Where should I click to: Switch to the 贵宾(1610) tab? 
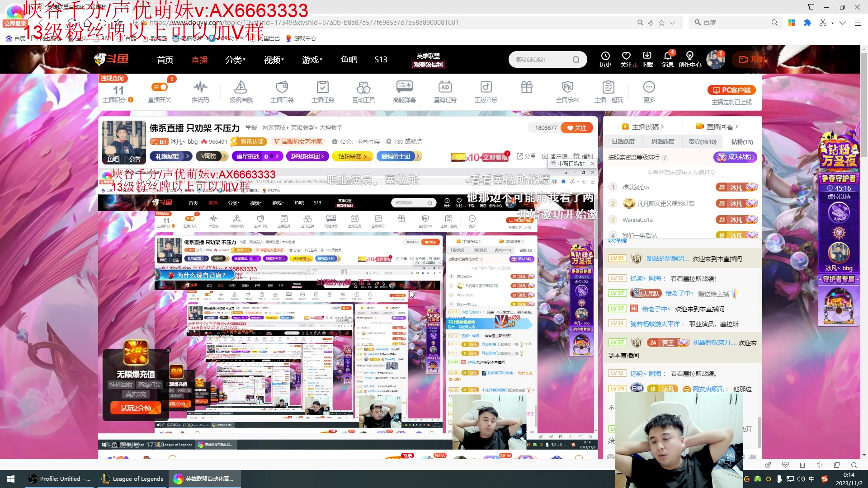coord(702,142)
